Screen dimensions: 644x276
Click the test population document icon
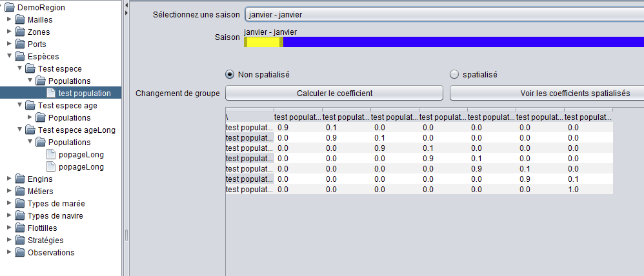51,94
